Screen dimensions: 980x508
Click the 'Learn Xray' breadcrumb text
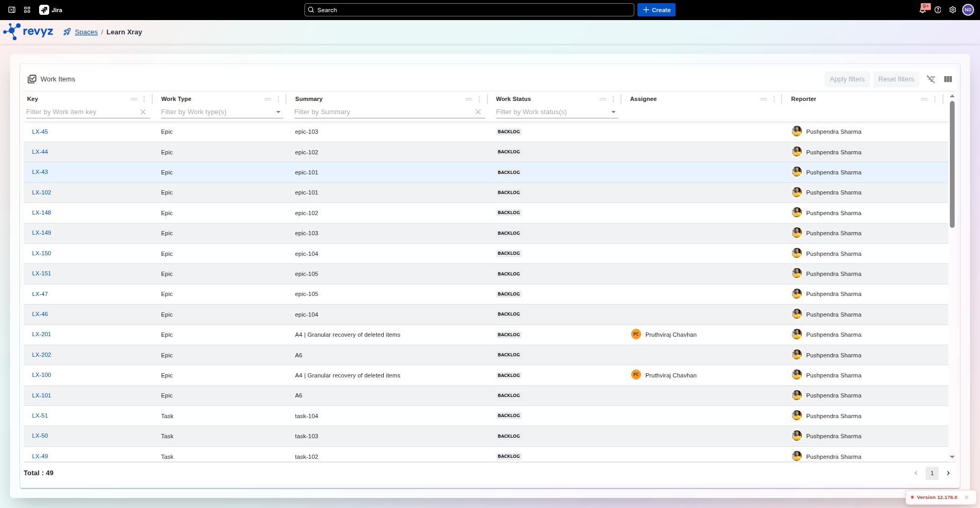pos(124,32)
